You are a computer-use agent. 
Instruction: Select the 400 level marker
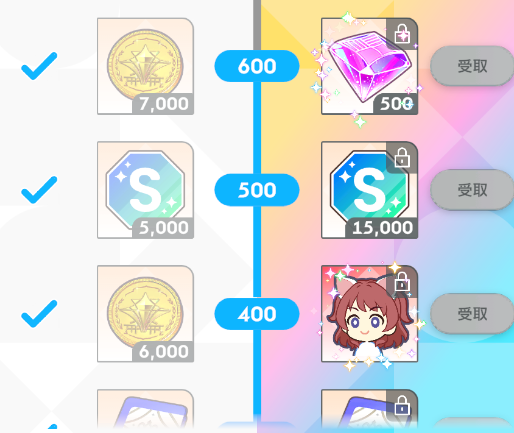click(x=257, y=314)
